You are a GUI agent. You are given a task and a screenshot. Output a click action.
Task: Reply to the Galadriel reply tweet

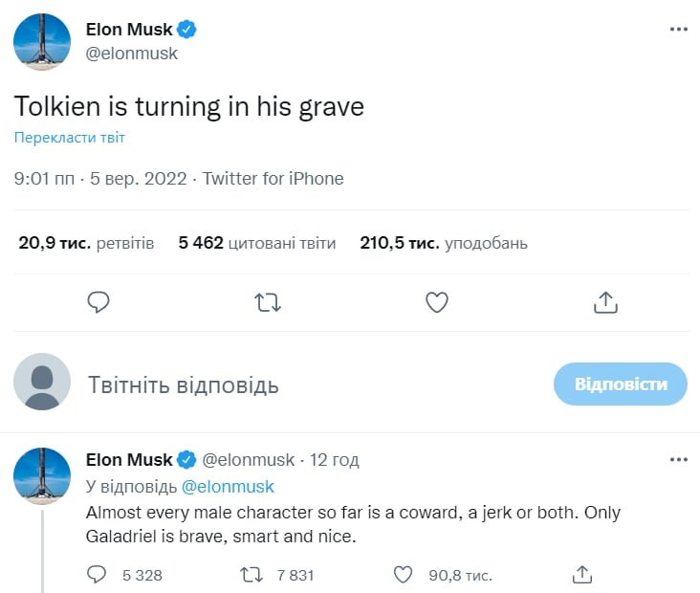(x=98, y=574)
